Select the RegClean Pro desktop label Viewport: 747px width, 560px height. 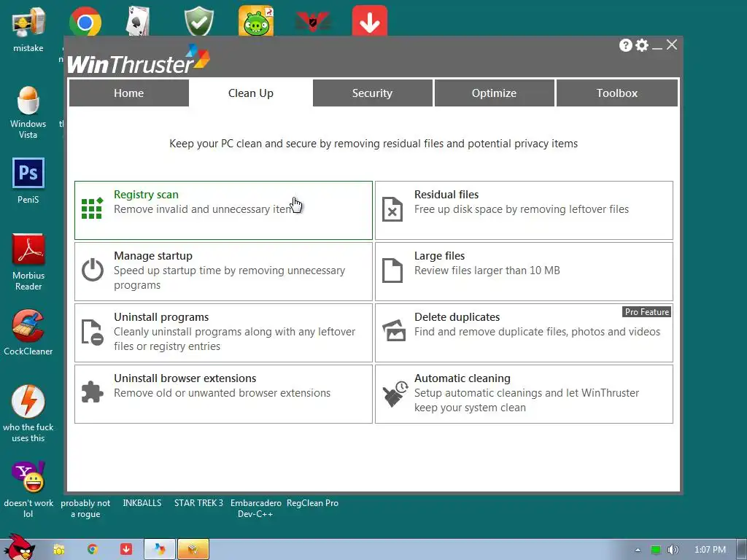(x=312, y=503)
